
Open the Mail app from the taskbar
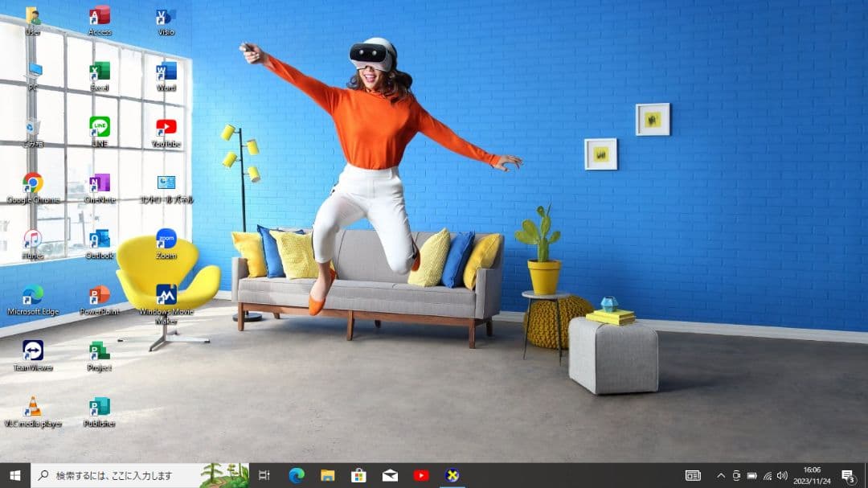pyautogui.click(x=390, y=476)
